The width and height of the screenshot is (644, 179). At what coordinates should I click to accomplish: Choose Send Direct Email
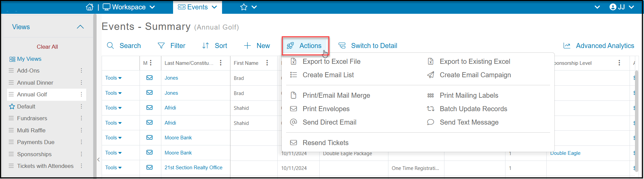pyautogui.click(x=323, y=122)
